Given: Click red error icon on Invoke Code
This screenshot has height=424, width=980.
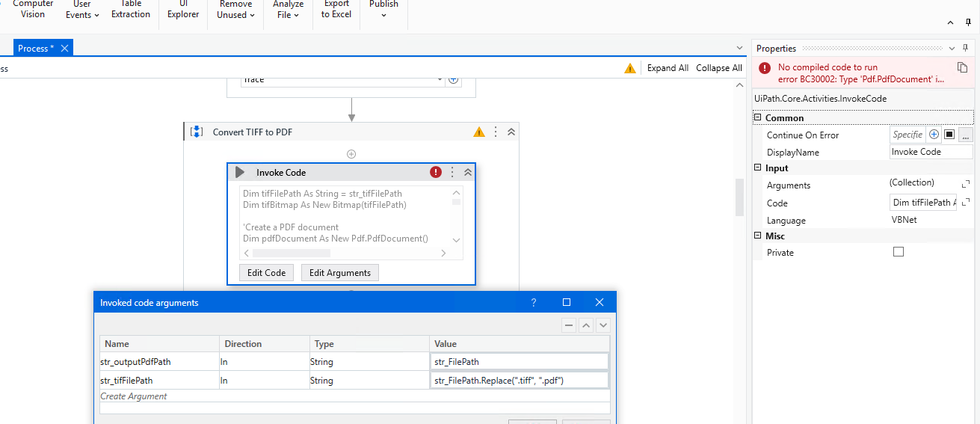Looking at the screenshot, I should [x=436, y=172].
